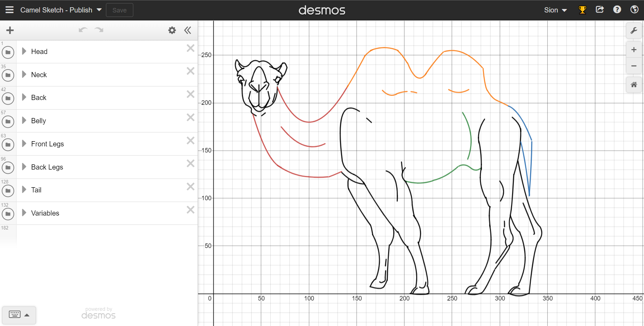The width and height of the screenshot is (644, 326).
Task: Expand the Head folder
Action: point(24,51)
